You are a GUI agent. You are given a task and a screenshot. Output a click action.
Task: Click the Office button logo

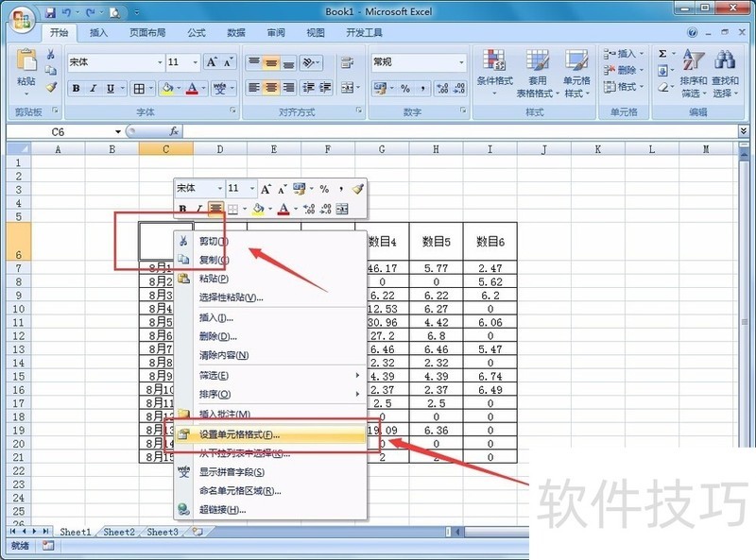22,20
